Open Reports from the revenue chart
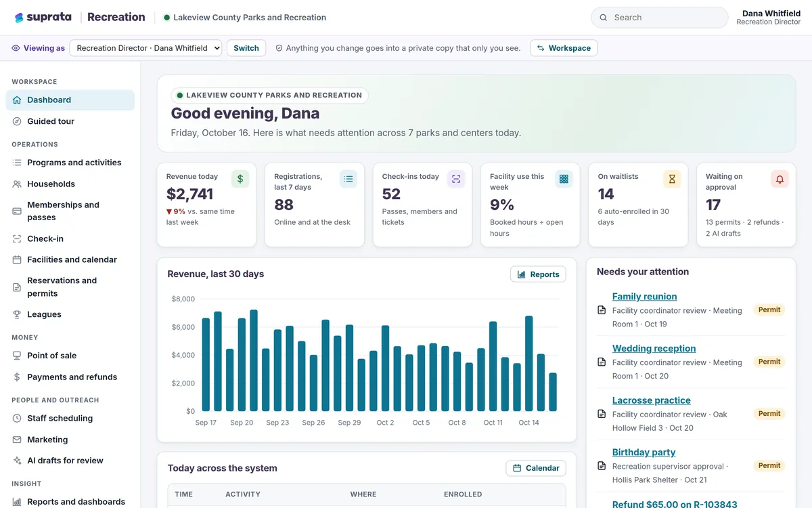Image resolution: width=812 pixels, height=508 pixels. [x=538, y=274]
